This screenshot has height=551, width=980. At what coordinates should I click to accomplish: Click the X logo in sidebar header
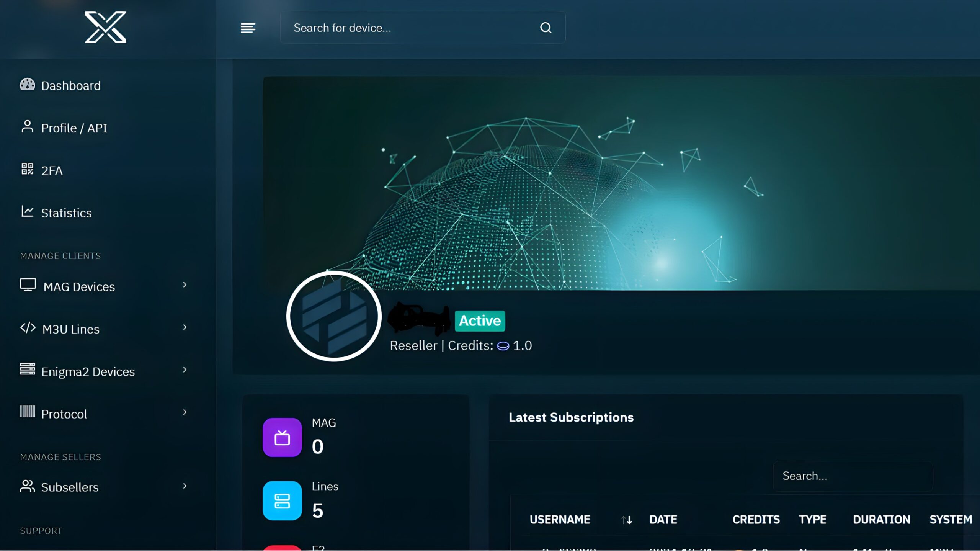[105, 27]
